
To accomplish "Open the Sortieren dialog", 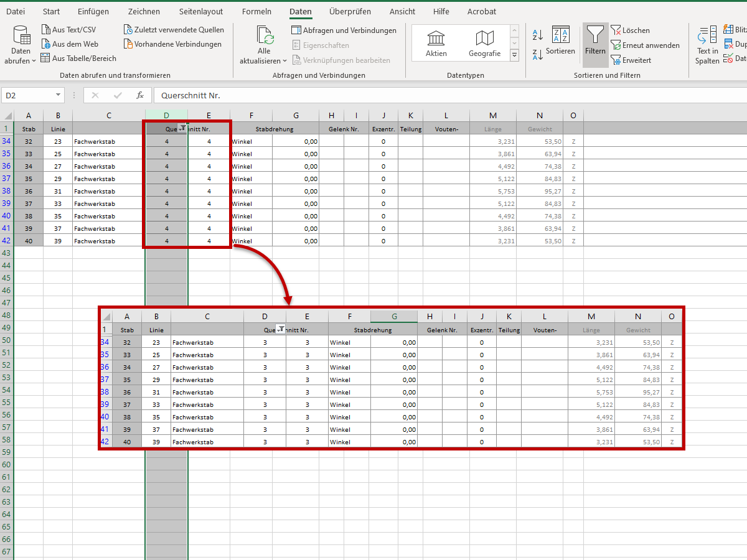I will point(560,41).
